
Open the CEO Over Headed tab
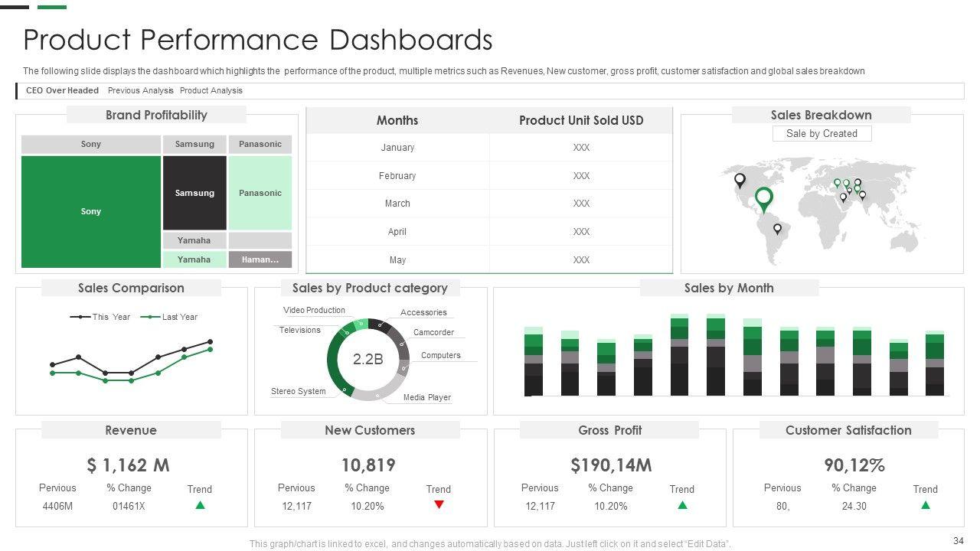62,90
